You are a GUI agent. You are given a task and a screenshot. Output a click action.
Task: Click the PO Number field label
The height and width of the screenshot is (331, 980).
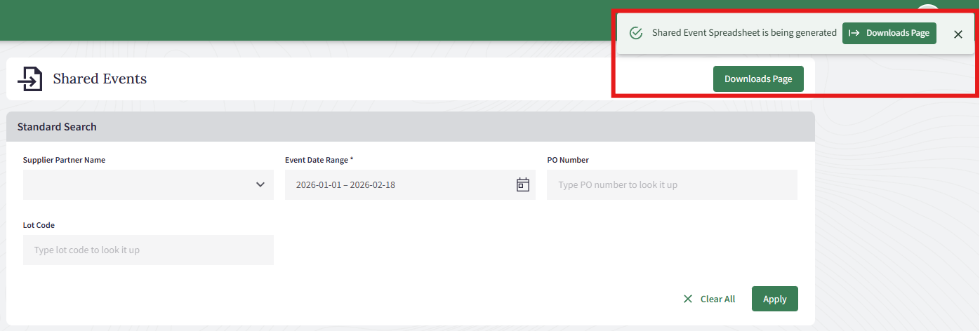tap(568, 160)
